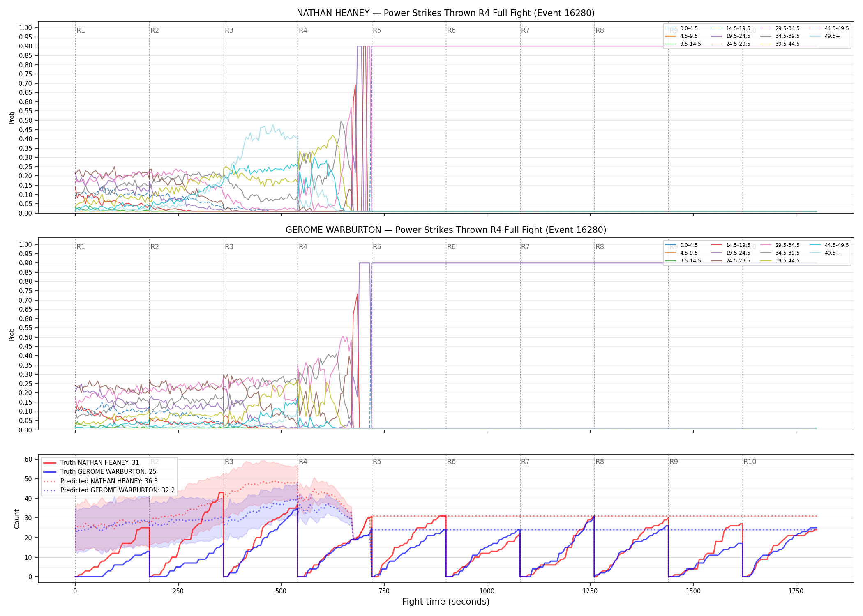Click the 'Count' y-axis label
This screenshot has width=863, height=616.
pyautogui.click(x=17, y=519)
